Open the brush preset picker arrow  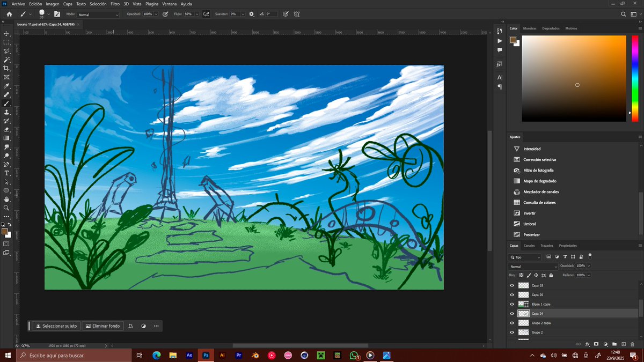point(48,14)
